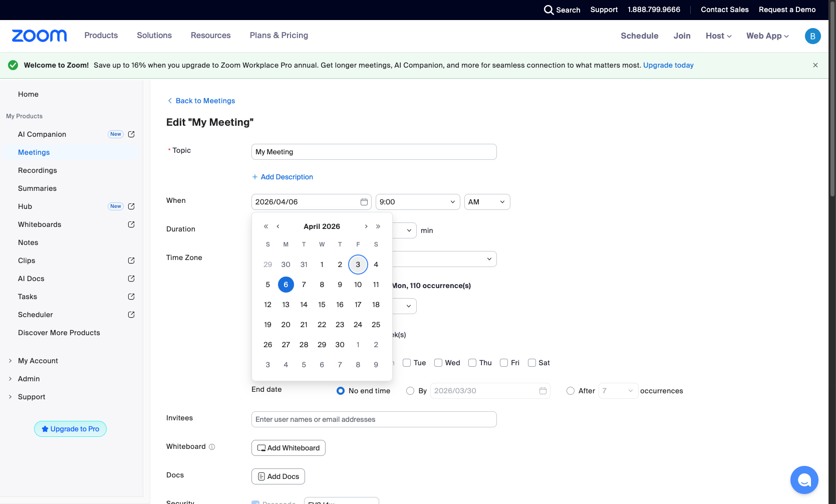Open Whiteboards external link icon
836x504 pixels.
point(131,224)
